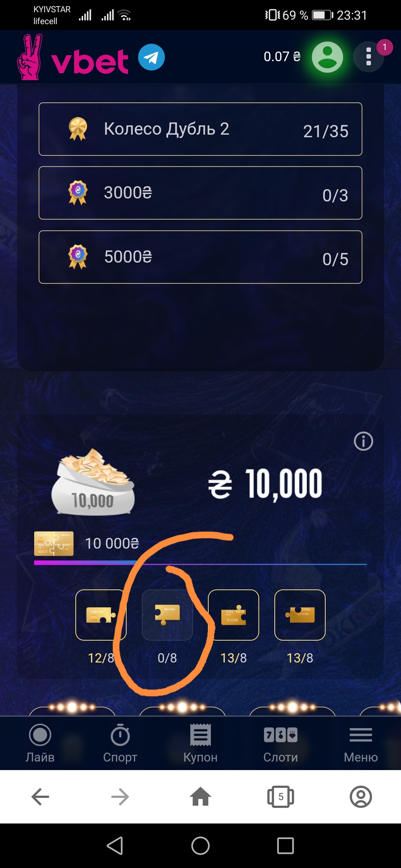
Task: Select the fourth puzzle piece, last in the row
Action: click(300, 615)
